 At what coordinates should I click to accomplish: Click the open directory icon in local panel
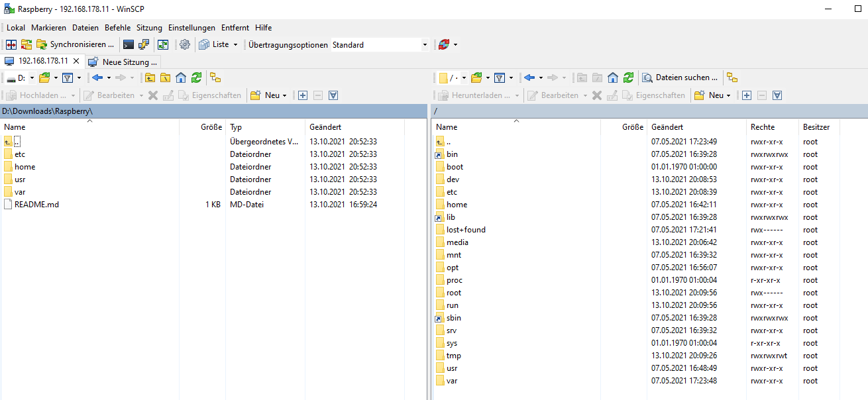coord(45,77)
